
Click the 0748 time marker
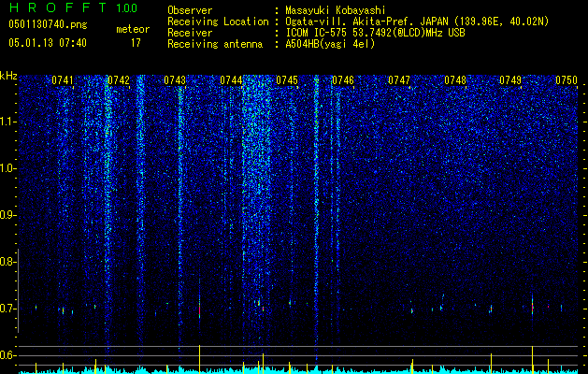click(x=455, y=80)
